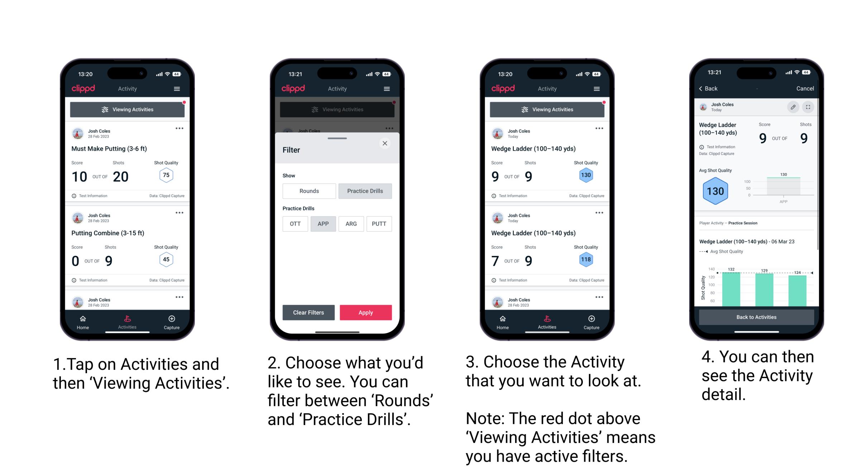Tap the Activities icon in bottom nav

pyautogui.click(x=128, y=320)
